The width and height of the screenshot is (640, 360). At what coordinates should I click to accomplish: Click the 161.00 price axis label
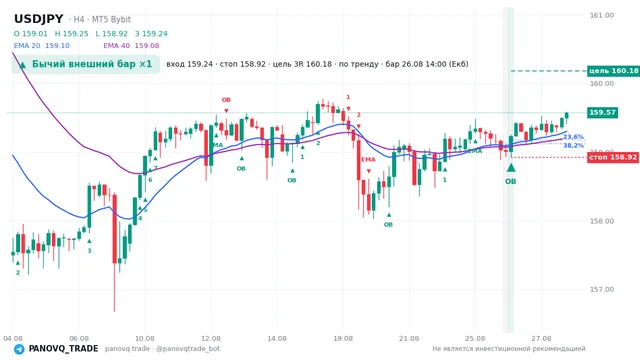click(x=602, y=15)
